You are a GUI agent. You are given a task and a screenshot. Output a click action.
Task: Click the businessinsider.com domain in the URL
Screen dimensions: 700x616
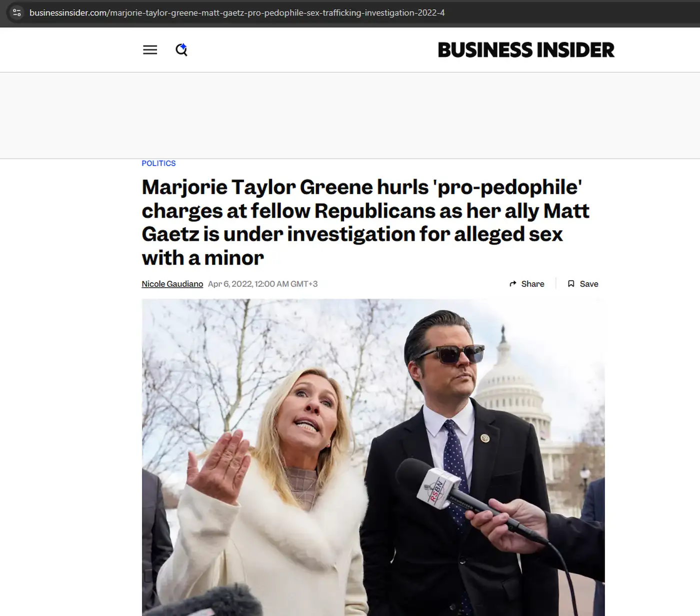click(x=68, y=13)
